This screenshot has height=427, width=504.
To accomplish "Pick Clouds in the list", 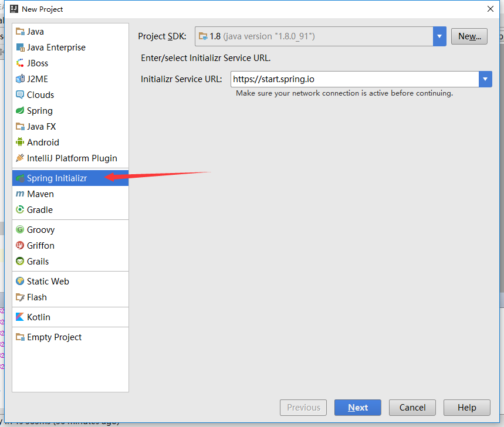I will 70,94.
